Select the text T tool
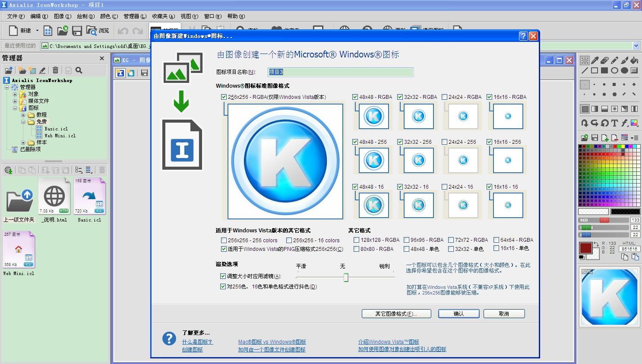The image size is (642, 364). pos(614,123)
